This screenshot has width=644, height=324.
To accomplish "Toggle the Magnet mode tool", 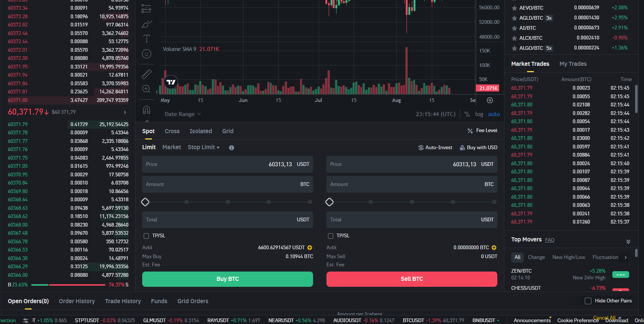I will (146, 110).
